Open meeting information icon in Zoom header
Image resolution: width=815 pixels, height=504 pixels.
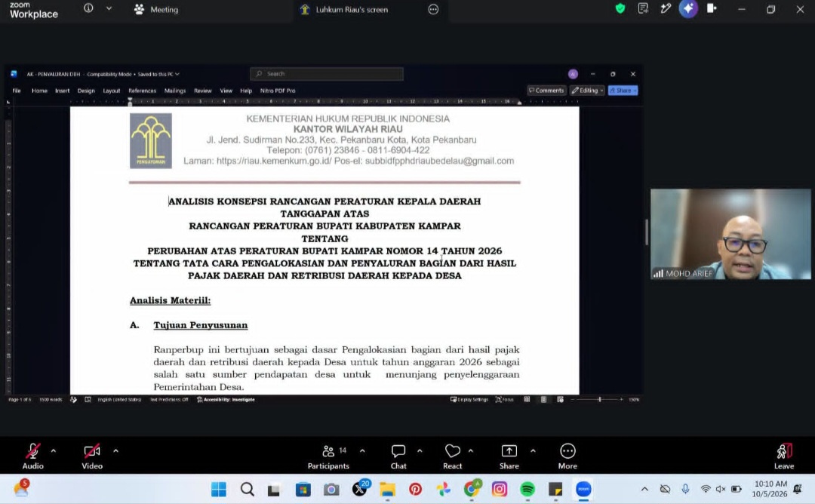pyautogui.click(x=88, y=8)
